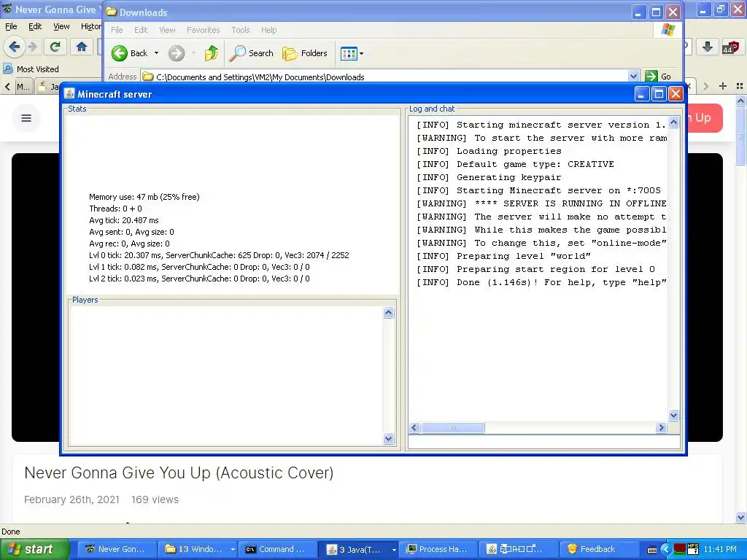The height and width of the screenshot is (560, 747).
Task: Select log line 'Generating keypair'
Action: click(x=489, y=177)
